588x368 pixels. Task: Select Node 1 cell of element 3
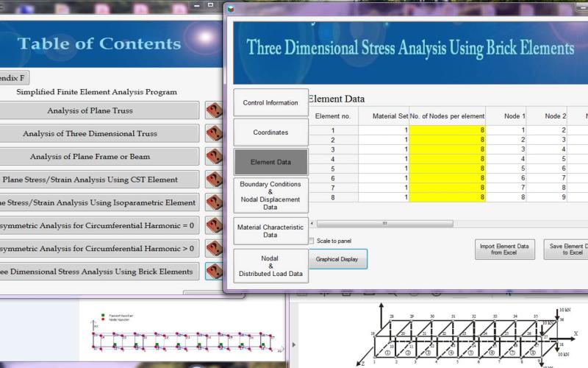(506, 149)
